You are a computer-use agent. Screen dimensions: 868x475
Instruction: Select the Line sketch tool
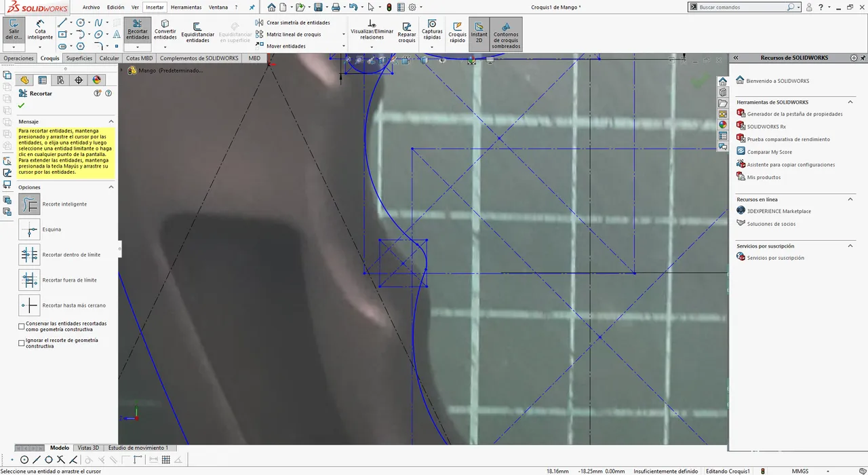[x=62, y=22]
